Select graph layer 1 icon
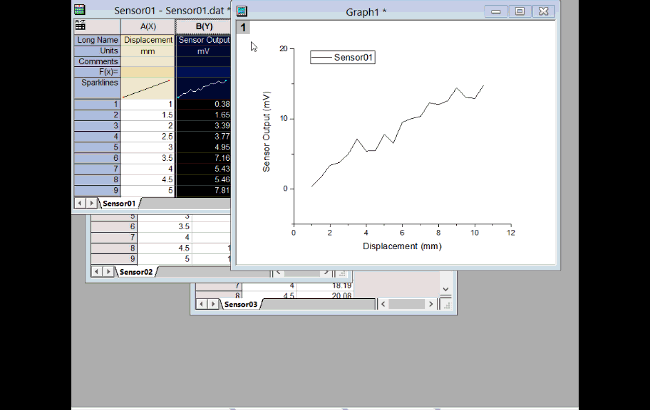Viewport: 650px width, 410px height. point(243,28)
